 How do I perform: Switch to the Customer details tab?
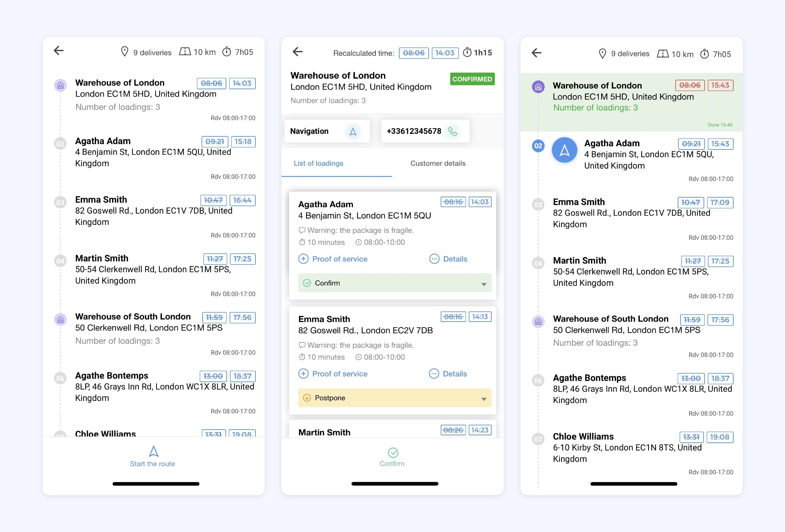pos(438,163)
